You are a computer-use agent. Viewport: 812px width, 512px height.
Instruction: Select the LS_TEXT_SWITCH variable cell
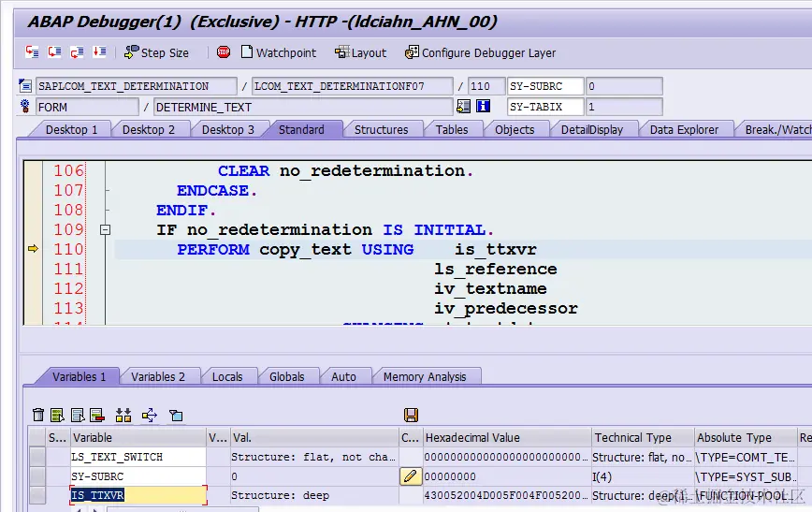(138, 457)
